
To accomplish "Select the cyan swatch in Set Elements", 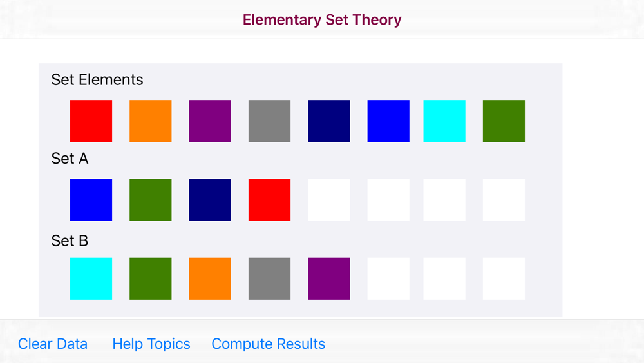I will pyautogui.click(x=444, y=121).
